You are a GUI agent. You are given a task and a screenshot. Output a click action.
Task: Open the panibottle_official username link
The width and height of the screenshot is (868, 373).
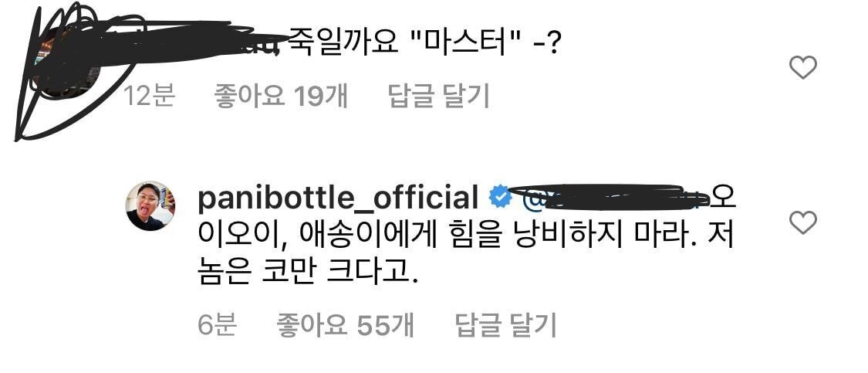click(x=338, y=199)
